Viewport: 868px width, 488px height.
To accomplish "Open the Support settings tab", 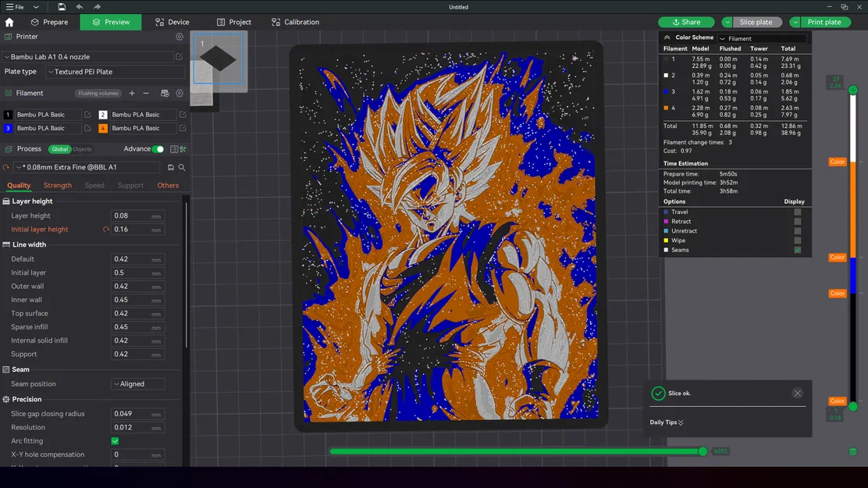I will click(x=130, y=186).
